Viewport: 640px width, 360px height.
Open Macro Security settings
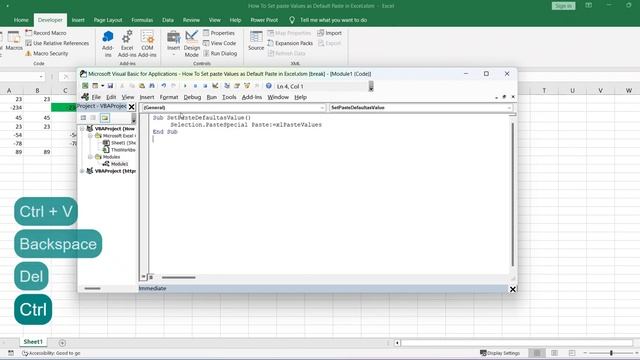tap(47, 53)
